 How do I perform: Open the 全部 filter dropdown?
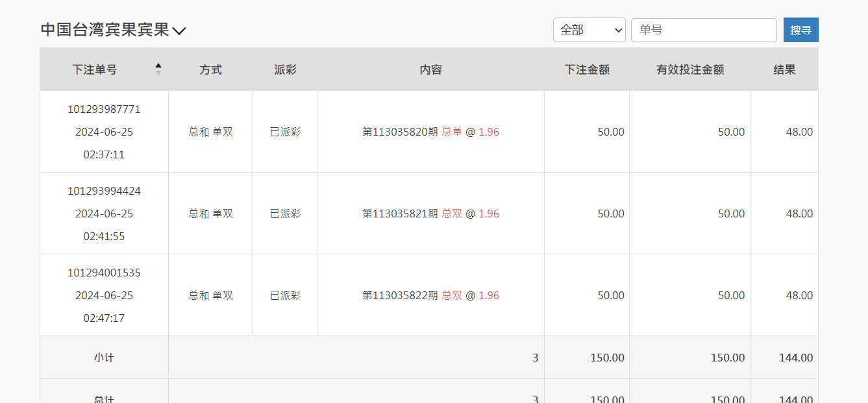tap(589, 30)
